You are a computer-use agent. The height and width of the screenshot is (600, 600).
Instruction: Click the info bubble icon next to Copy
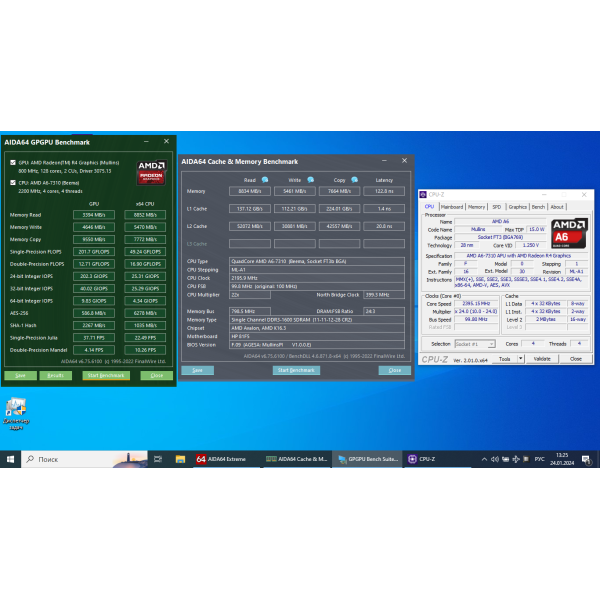pos(355,180)
